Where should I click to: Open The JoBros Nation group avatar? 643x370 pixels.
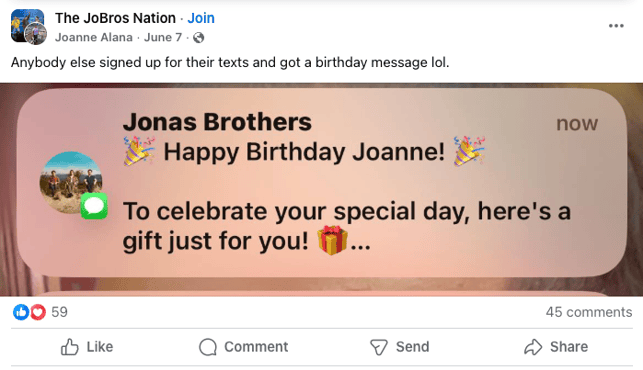(x=27, y=27)
